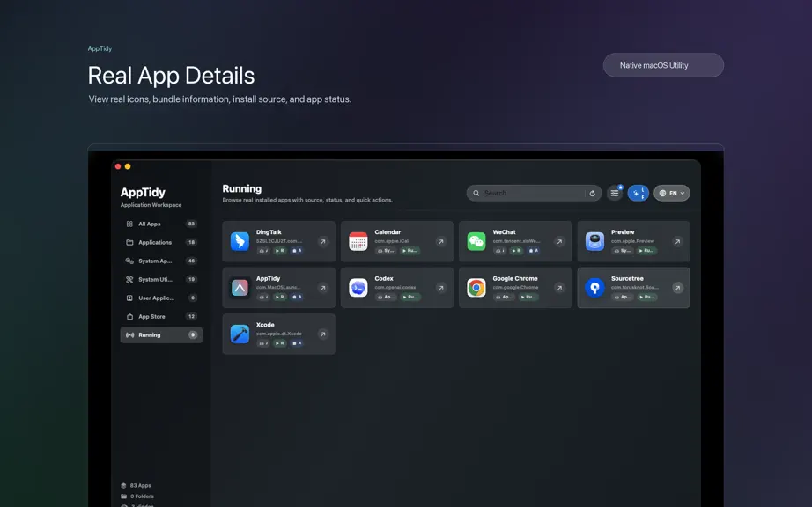
Task: Click the 0 Folders footer stat
Action: pos(137,496)
